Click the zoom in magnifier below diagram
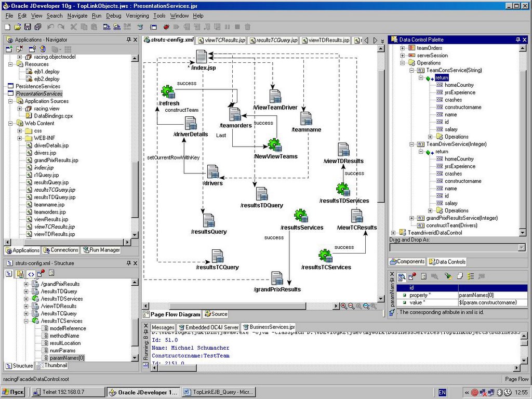The height and width of the screenshot is (399, 532). point(344,306)
